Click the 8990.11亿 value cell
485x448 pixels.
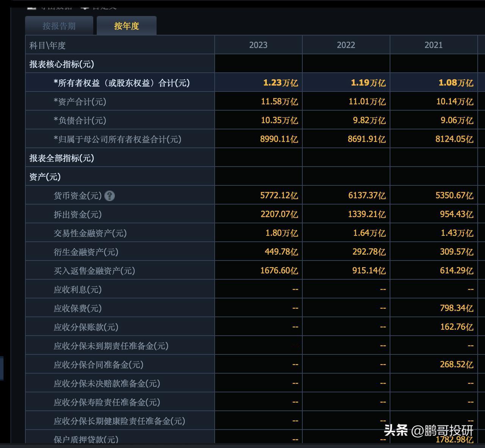pyautogui.click(x=279, y=139)
